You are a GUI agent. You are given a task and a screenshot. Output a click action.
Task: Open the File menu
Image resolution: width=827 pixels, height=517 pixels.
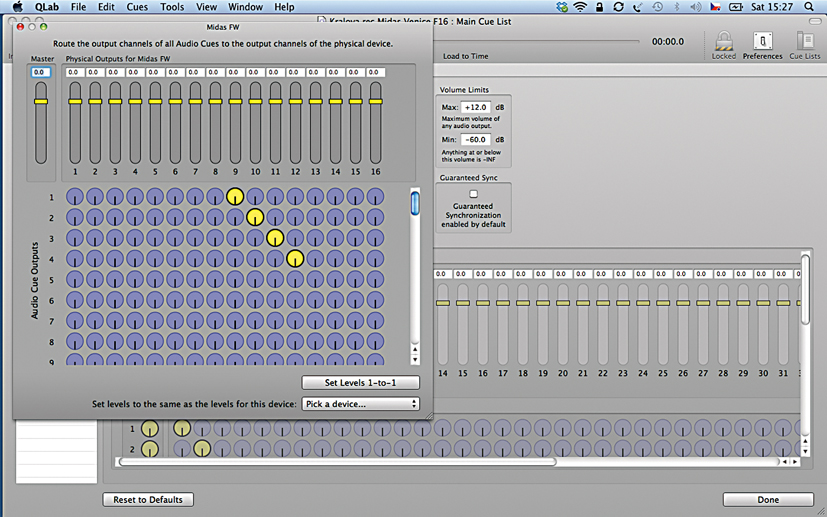click(78, 7)
